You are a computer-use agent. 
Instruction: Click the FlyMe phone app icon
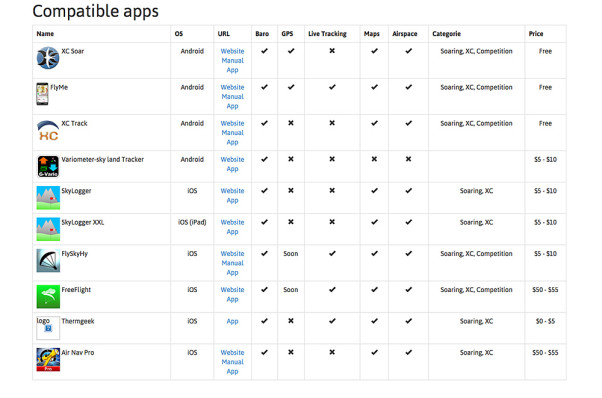pyautogui.click(x=42, y=94)
